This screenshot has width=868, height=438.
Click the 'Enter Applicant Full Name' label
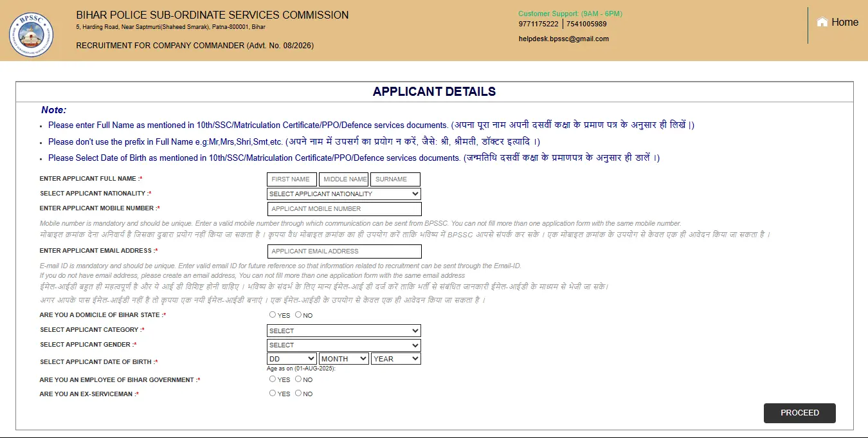pos(91,179)
